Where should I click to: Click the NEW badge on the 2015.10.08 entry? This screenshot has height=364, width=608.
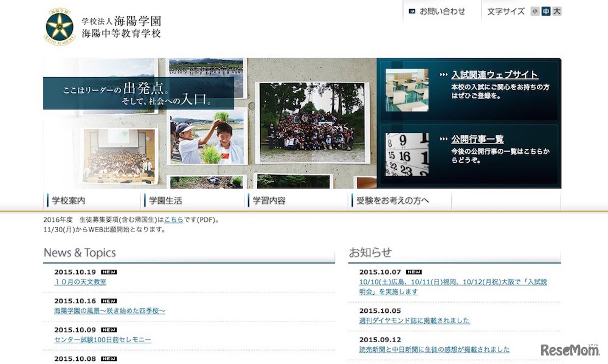click(x=111, y=357)
